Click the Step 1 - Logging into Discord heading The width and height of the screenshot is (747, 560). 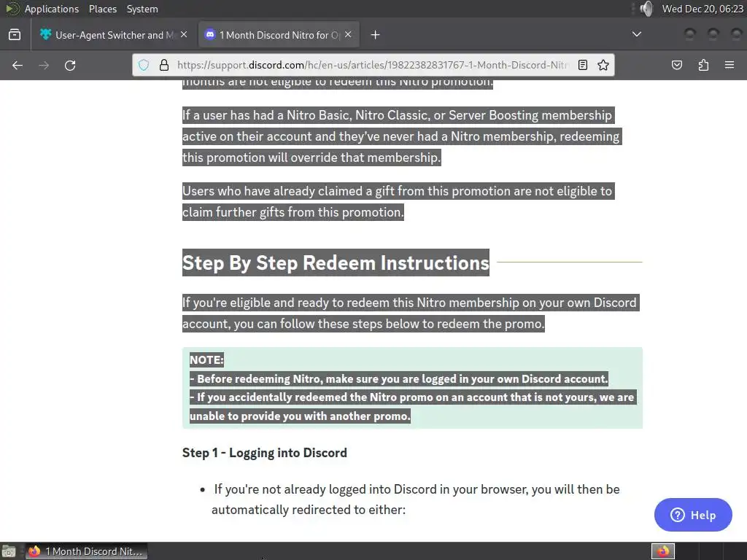click(x=264, y=453)
